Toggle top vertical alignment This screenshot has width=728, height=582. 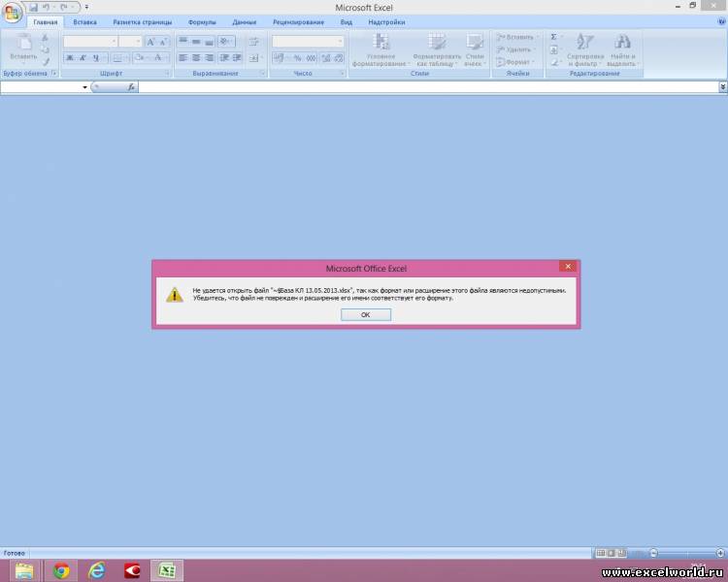[x=182, y=42]
